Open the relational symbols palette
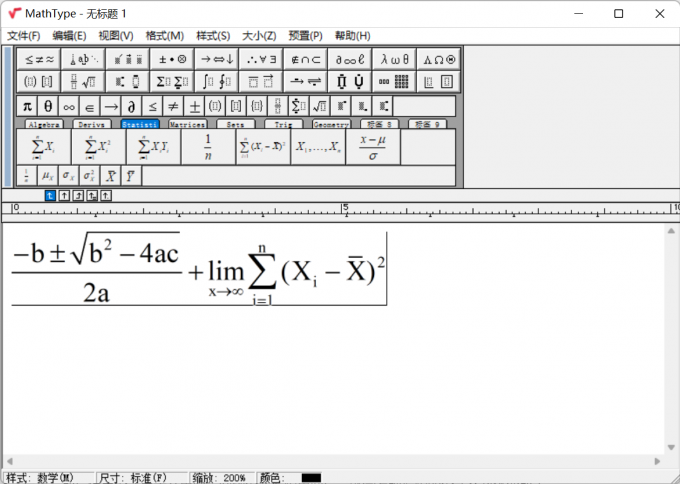The width and height of the screenshot is (680, 484). pos(41,59)
